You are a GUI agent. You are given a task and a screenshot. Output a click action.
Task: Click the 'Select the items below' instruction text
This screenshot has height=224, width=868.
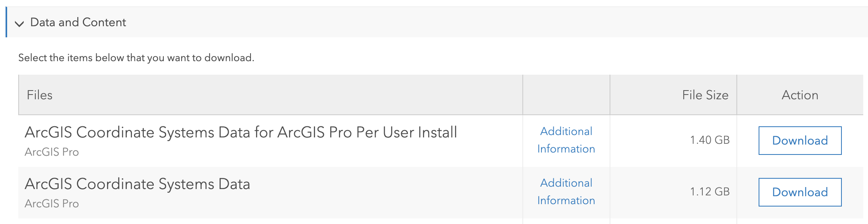point(136,58)
